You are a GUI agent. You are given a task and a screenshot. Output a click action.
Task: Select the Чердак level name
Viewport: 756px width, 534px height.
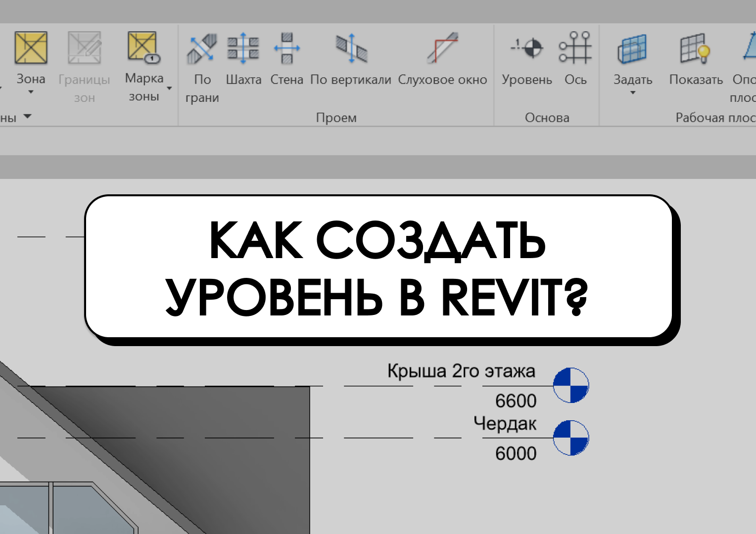point(505,424)
